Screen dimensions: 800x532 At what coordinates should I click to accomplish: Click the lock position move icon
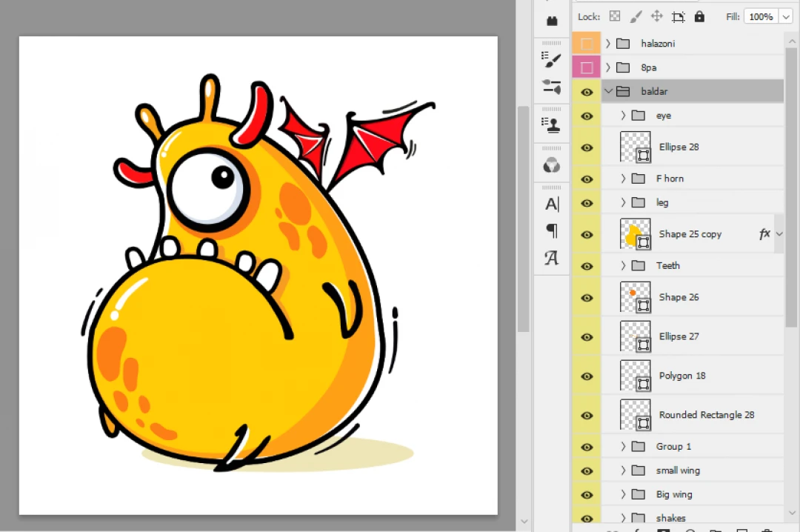tap(656, 16)
